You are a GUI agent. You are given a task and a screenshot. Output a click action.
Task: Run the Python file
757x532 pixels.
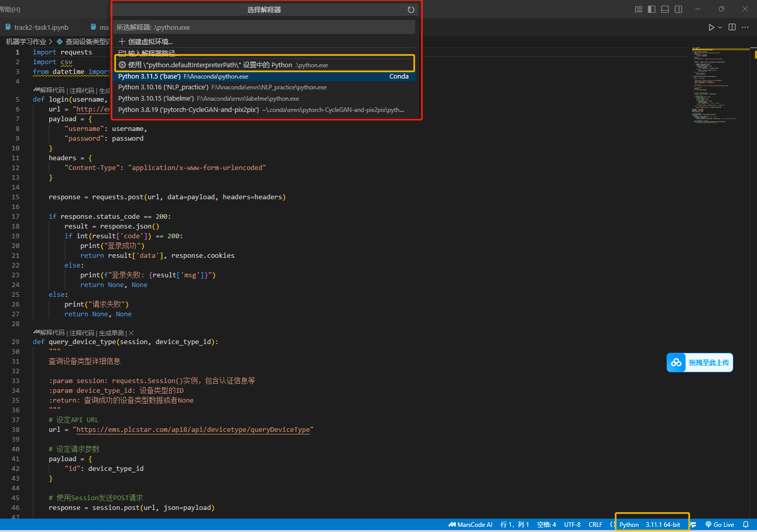point(711,27)
